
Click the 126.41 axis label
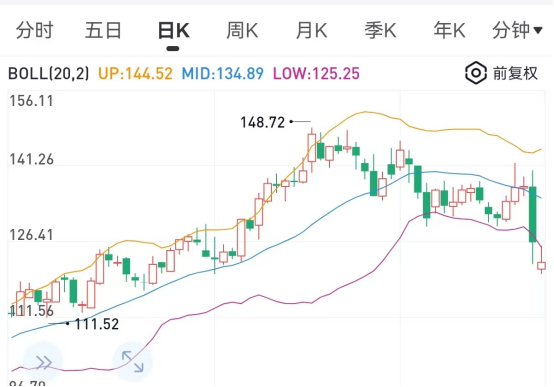click(31, 235)
